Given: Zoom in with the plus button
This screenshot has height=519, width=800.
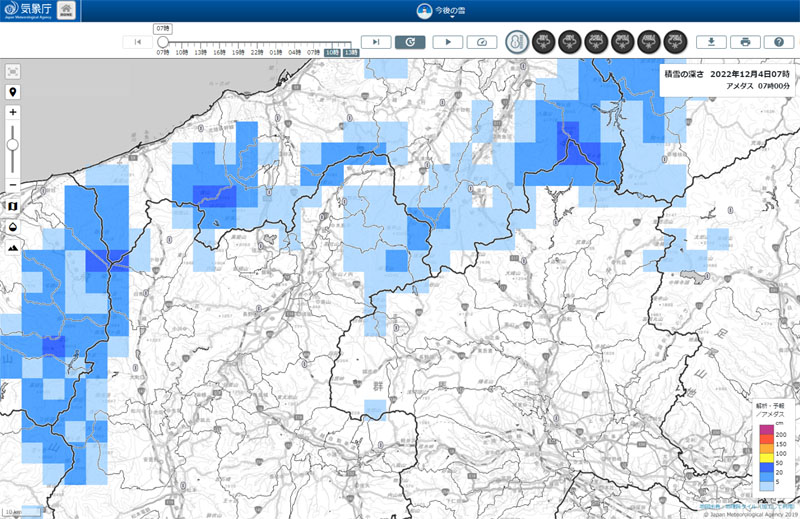Looking at the screenshot, I should pos(13,113).
